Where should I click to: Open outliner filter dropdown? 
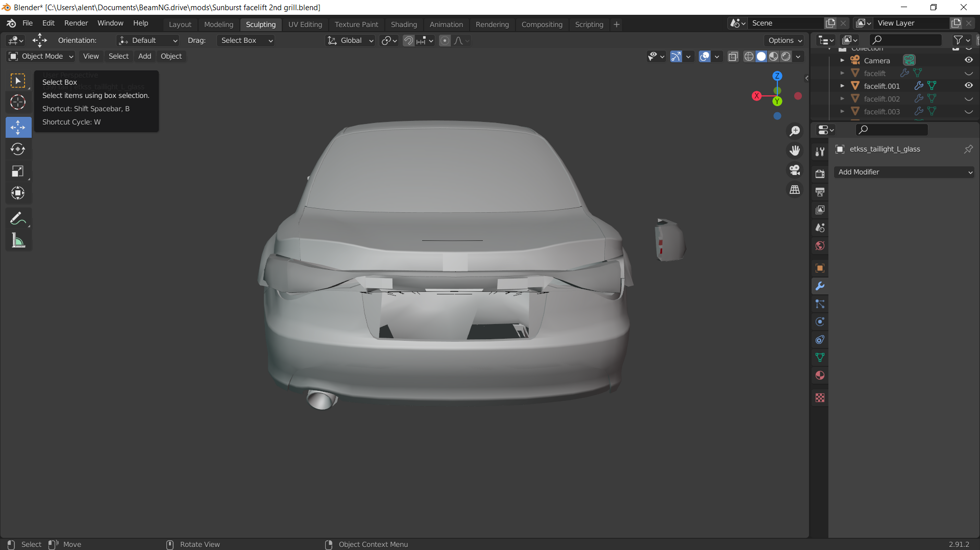[962, 40]
